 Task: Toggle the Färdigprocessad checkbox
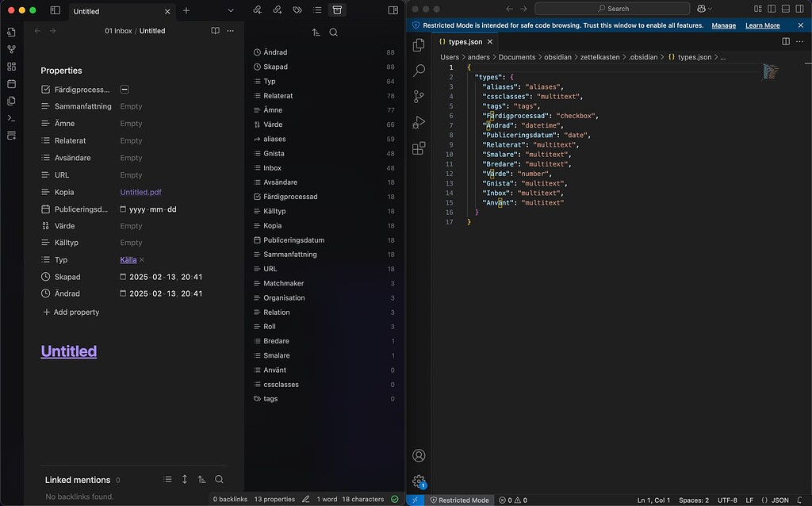tap(124, 90)
